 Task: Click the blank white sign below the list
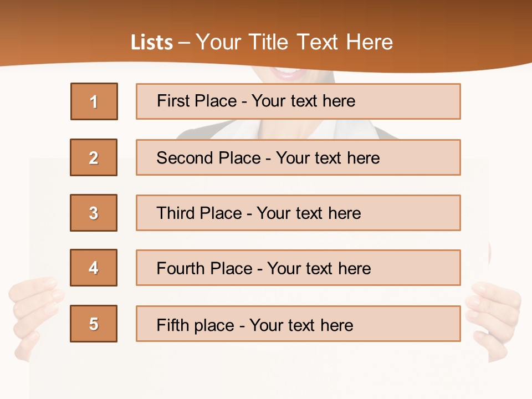(x=266, y=371)
